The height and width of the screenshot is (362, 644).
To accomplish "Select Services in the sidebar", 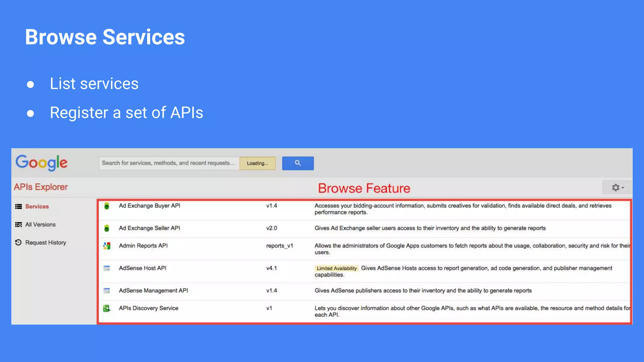I will (37, 206).
